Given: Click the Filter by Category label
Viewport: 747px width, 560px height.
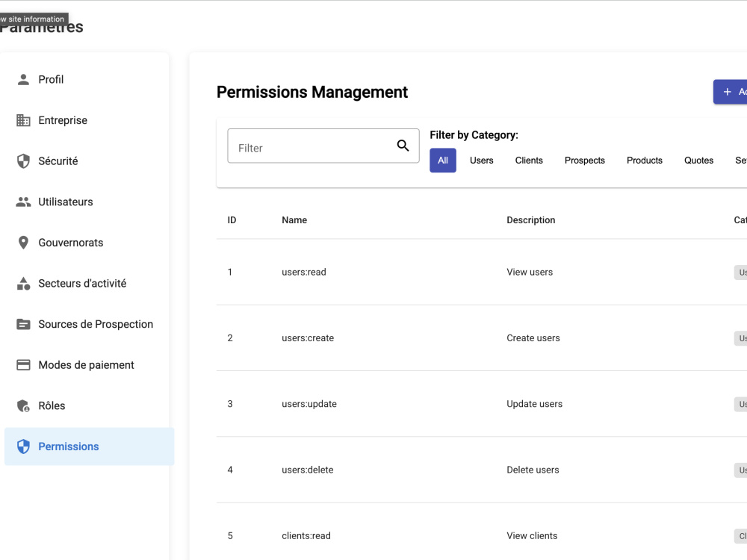Looking at the screenshot, I should click(x=474, y=135).
